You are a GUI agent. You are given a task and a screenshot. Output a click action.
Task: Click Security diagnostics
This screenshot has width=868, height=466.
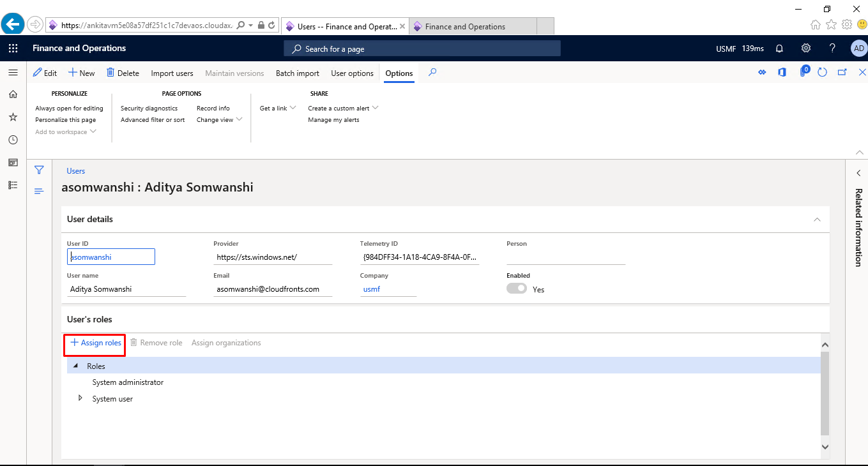pyautogui.click(x=149, y=108)
